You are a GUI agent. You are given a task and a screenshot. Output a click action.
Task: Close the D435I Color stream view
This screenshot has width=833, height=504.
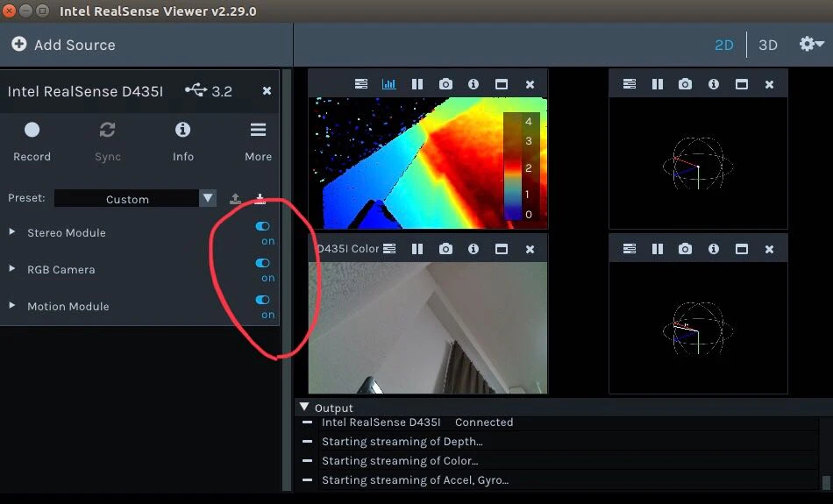(x=530, y=249)
